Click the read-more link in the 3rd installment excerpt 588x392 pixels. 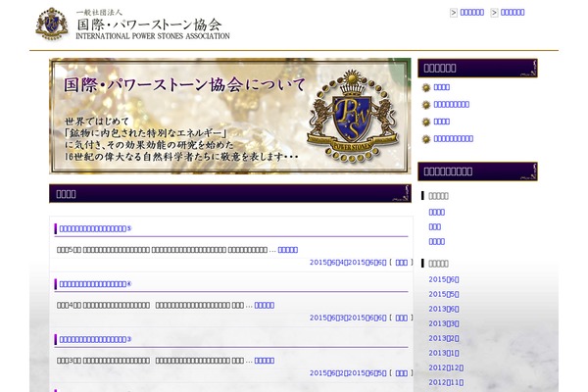(x=265, y=361)
